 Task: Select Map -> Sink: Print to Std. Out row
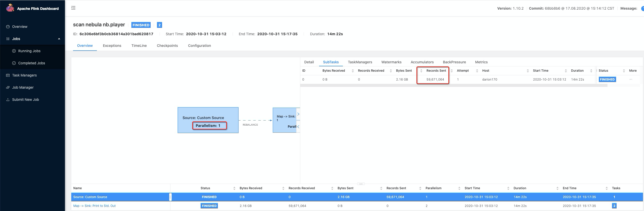point(357,206)
